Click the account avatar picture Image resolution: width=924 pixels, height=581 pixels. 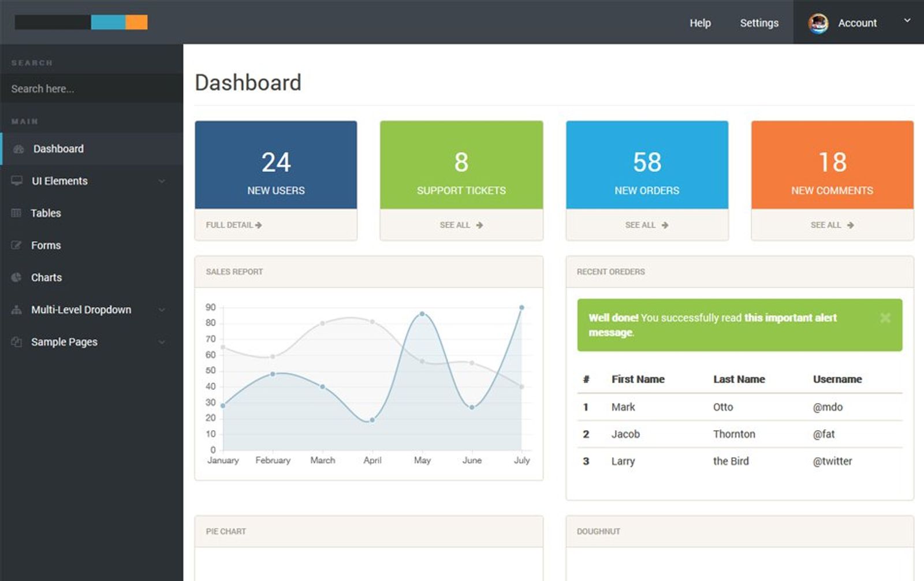[818, 23]
